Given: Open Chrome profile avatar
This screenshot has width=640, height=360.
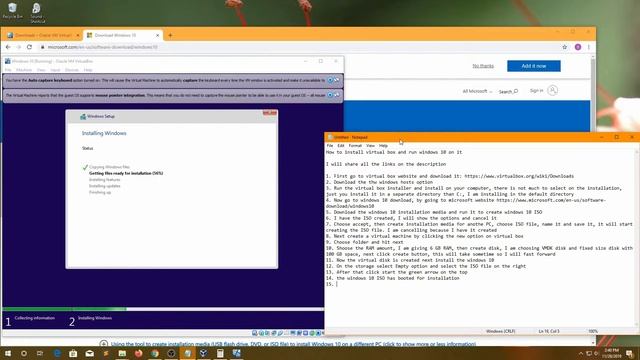Looking at the screenshot, I should point(578,47).
